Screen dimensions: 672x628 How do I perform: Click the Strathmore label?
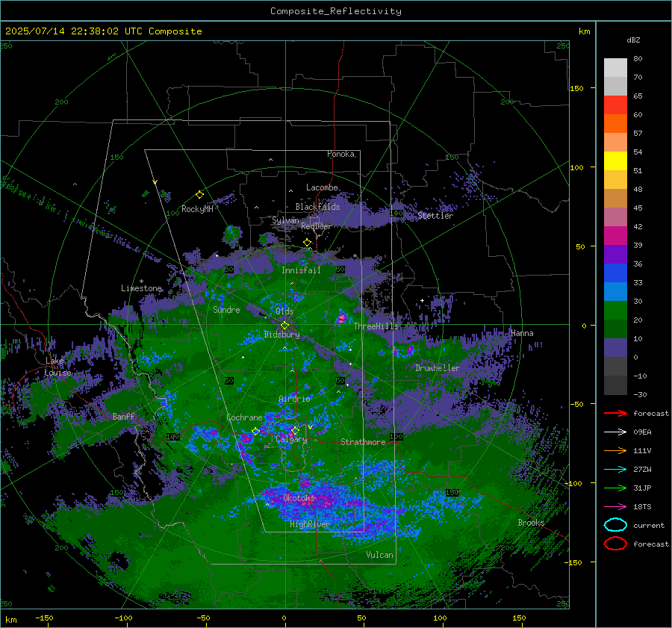363,442
